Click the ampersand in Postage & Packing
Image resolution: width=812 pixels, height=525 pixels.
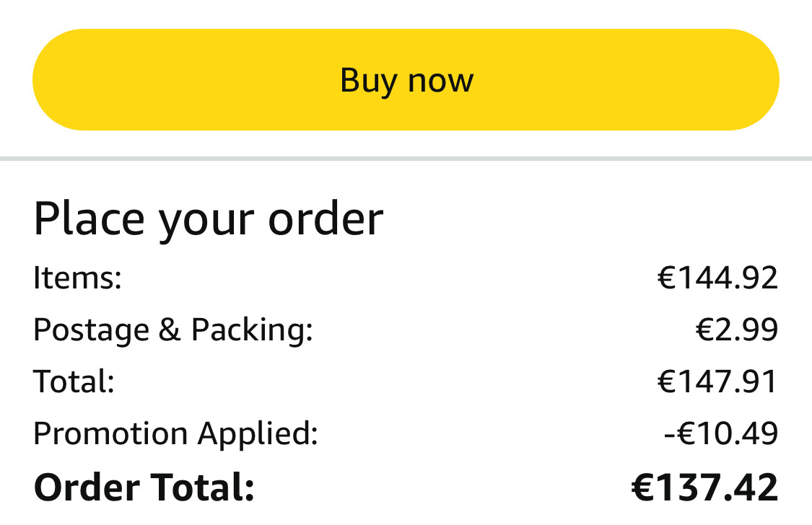click(x=170, y=330)
